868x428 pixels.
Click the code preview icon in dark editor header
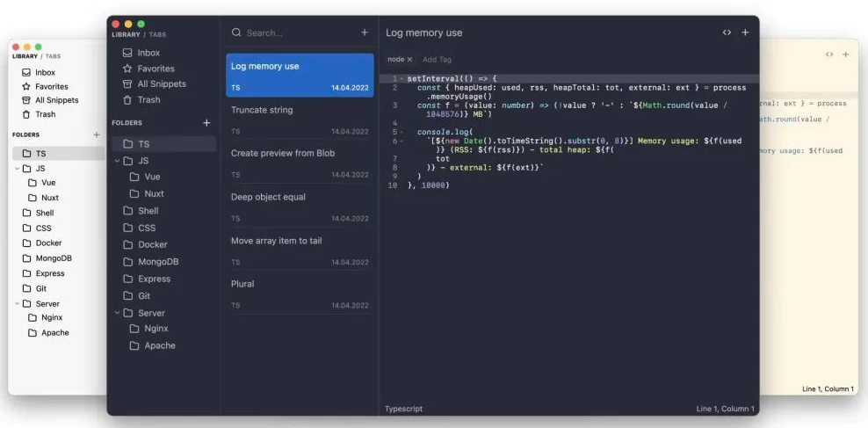coord(727,33)
